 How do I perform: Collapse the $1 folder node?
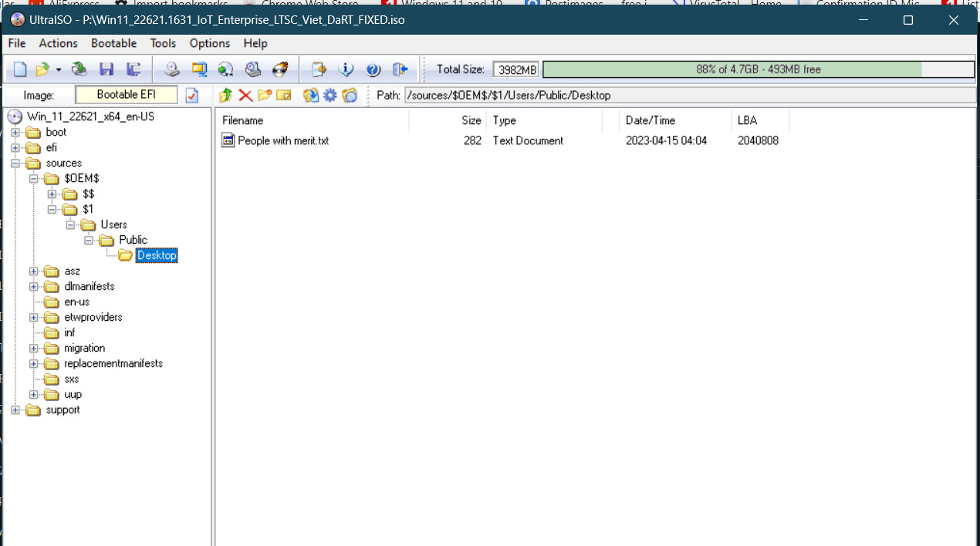point(52,209)
